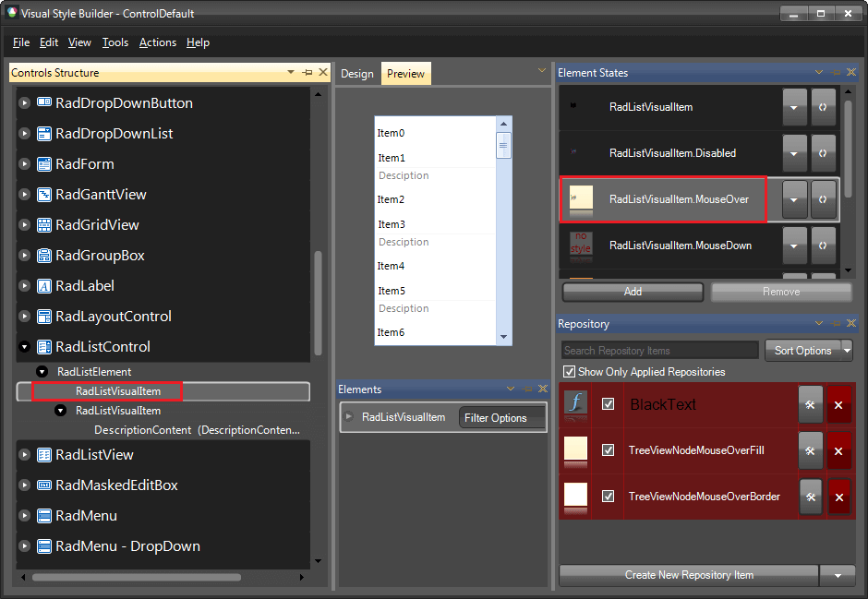Click the RadForm control icon

(x=43, y=163)
